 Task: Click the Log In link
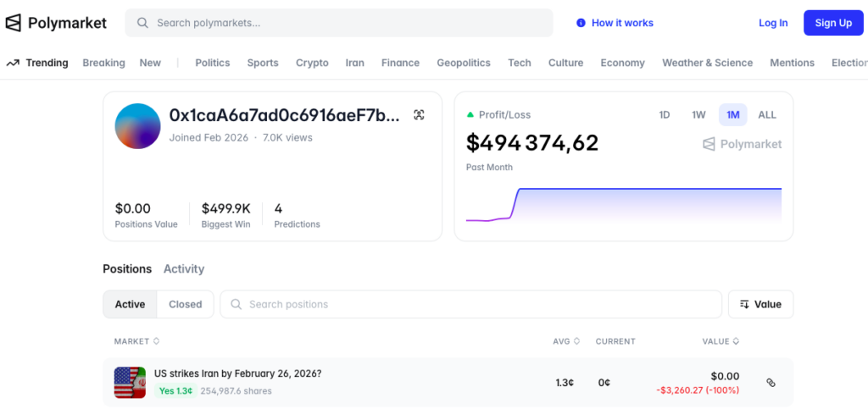[772, 23]
